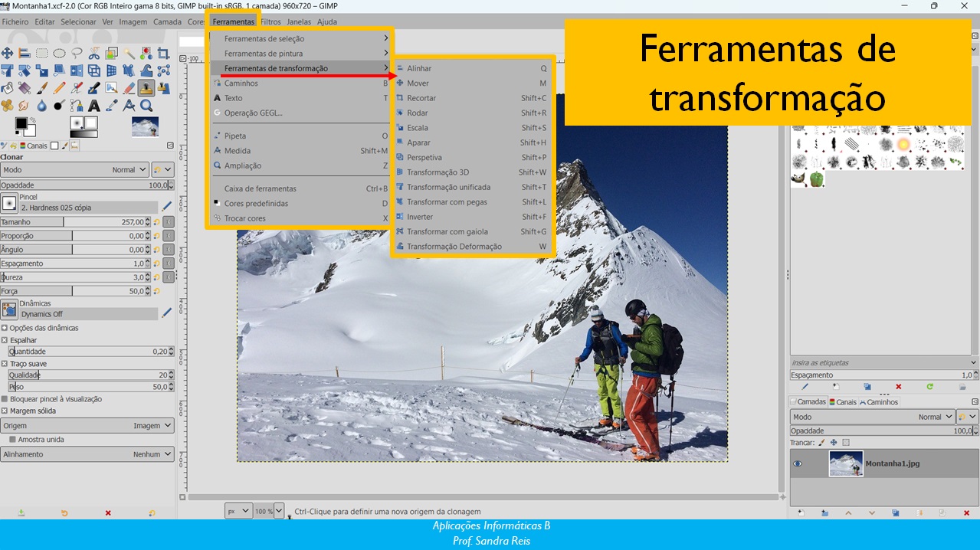Screen dimensions: 980x550
Task: Click the foreground black color swatch
Action: (x=21, y=123)
